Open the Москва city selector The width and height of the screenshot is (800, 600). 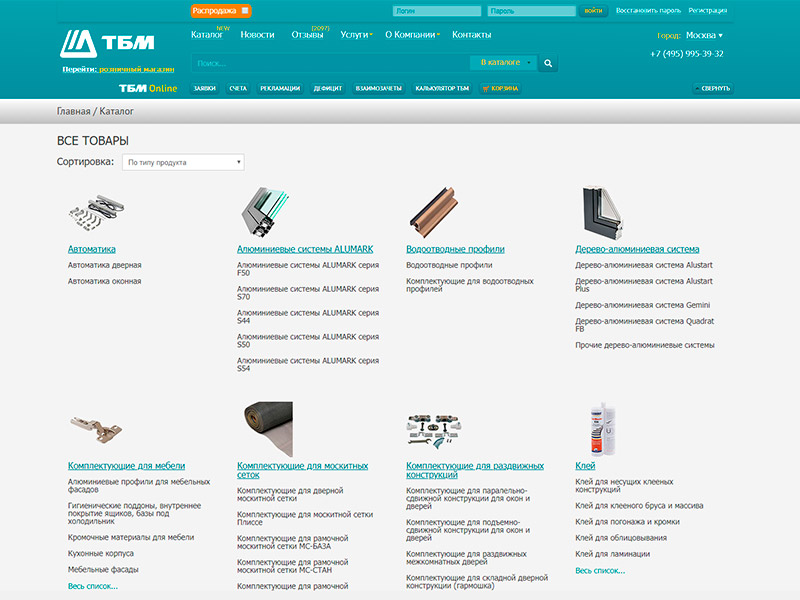tap(704, 35)
